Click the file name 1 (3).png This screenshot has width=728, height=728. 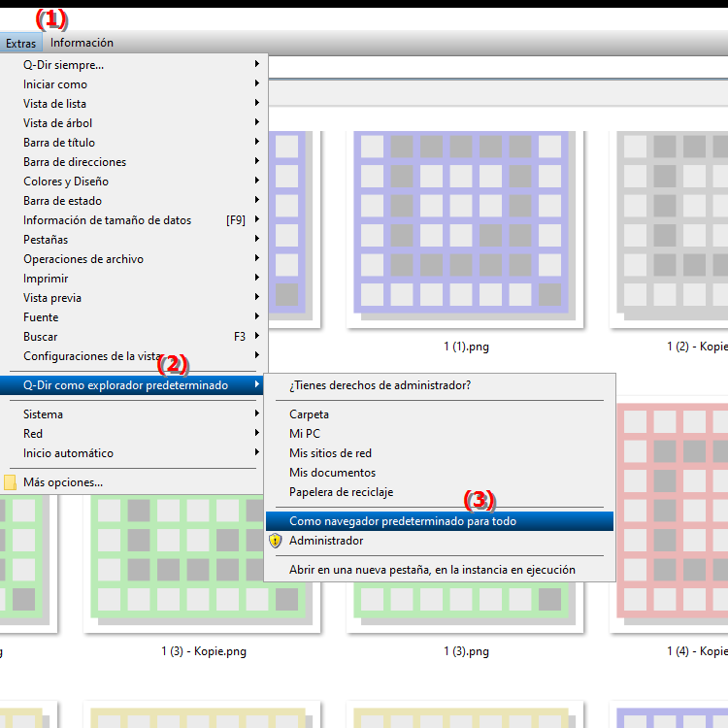pyautogui.click(x=466, y=651)
